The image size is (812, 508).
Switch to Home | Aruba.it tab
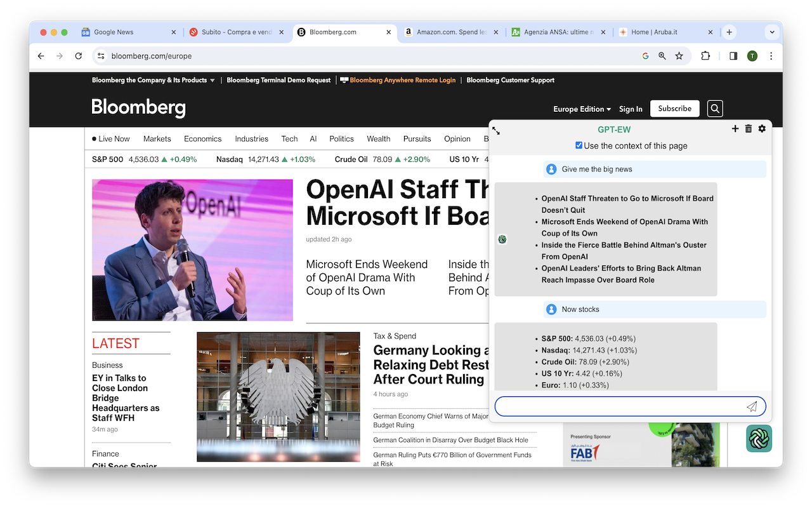667,32
